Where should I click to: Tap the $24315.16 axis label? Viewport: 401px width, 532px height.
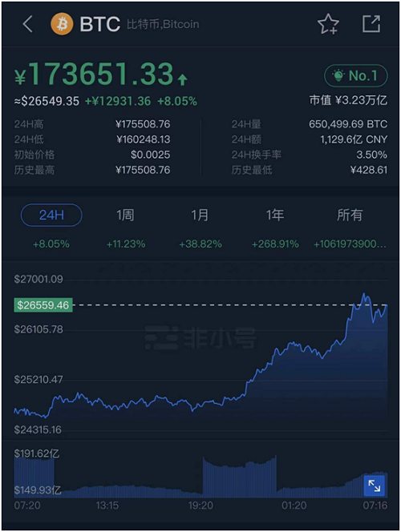click(38, 430)
